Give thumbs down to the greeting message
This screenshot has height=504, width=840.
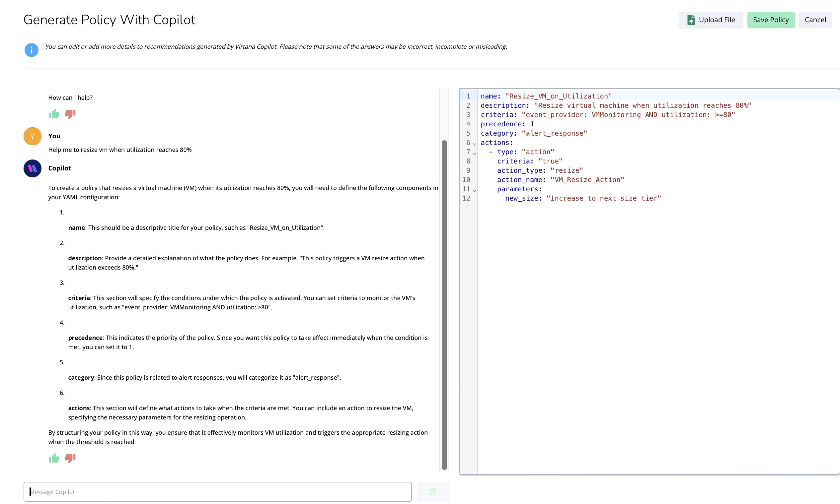[x=70, y=115]
